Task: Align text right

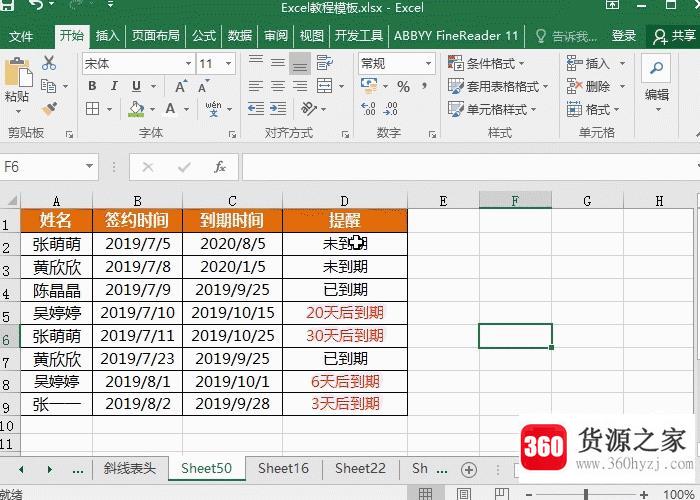Action: [300, 86]
